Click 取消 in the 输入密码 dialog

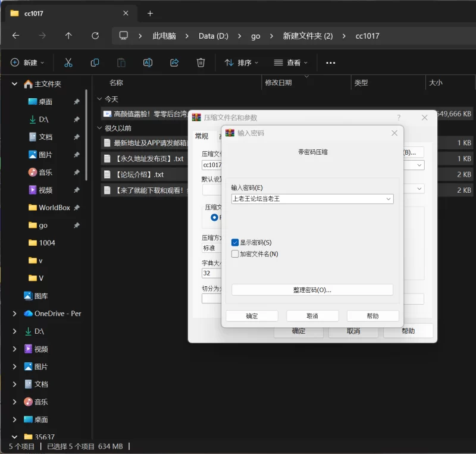click(x=312, y=316)
